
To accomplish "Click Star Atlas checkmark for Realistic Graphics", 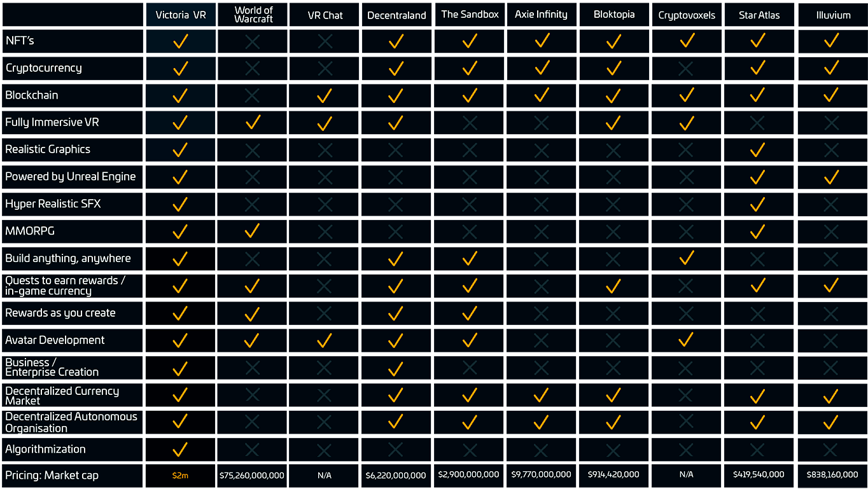I will (757, 149).
